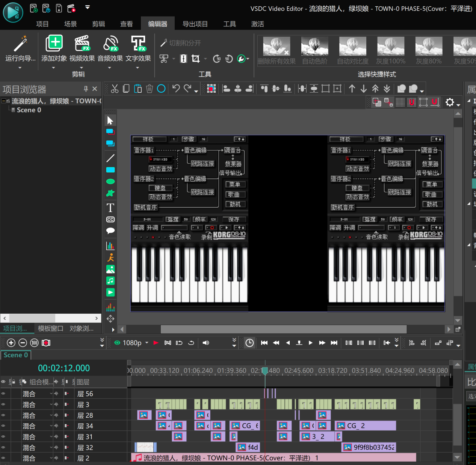Image resolution: width=476 pixels, height=465 pixels.
Task: Click the Project Explorer horizontal scrollbar
Action: 32,318
